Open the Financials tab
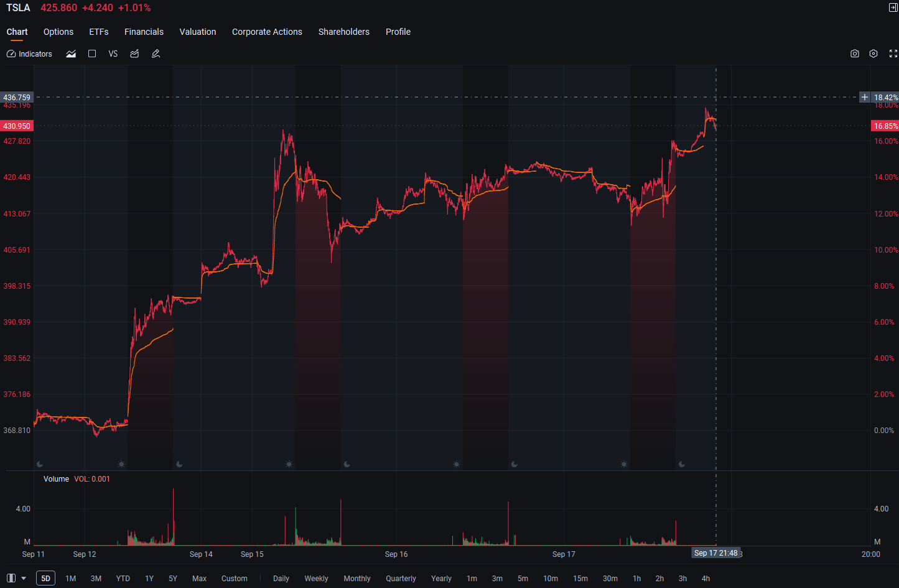Viewport: 899px width, 588px height. [144, 32]
